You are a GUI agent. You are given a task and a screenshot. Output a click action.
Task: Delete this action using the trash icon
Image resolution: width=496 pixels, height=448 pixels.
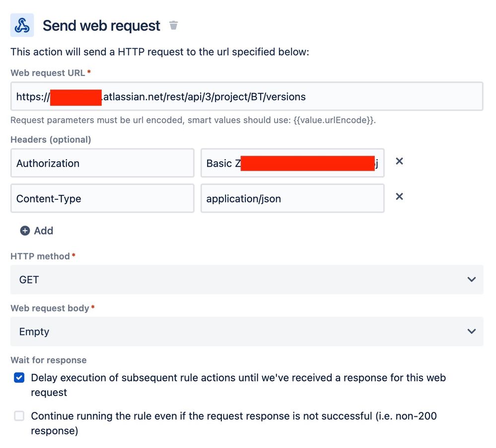(173, 24)
